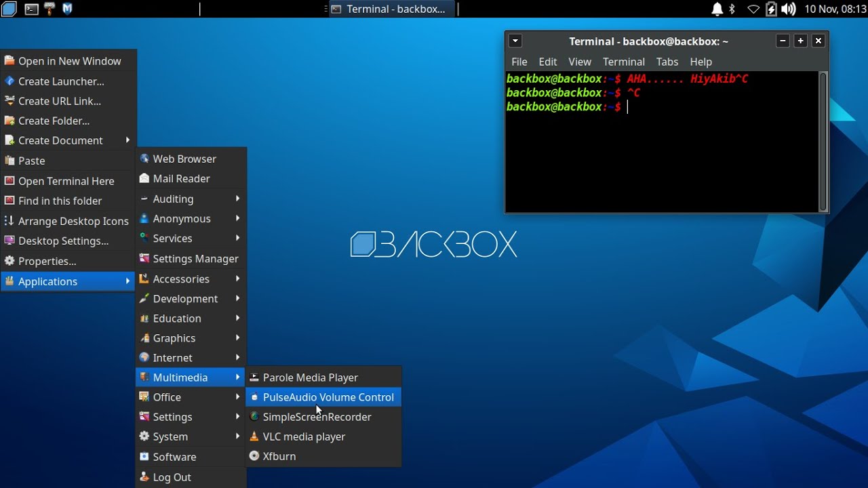Open Xfburn disc burner
Image resolution: width=868 pixels, height=488 pixels.
coord(323,456)
